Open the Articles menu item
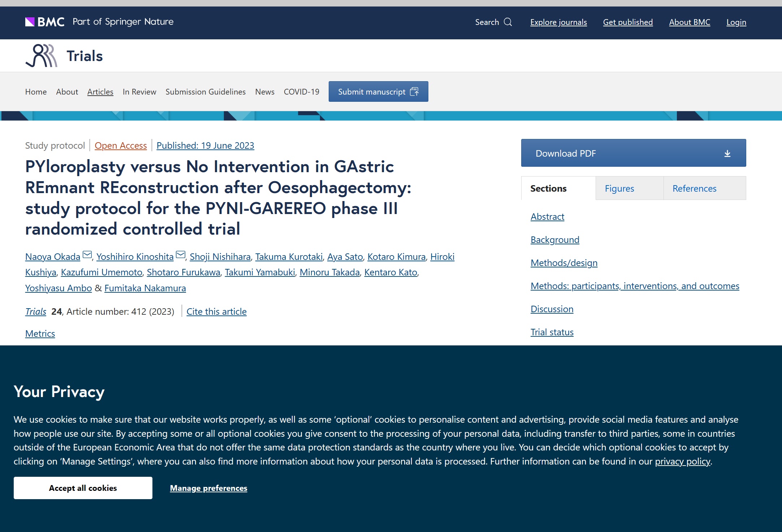 coord(100,92)
